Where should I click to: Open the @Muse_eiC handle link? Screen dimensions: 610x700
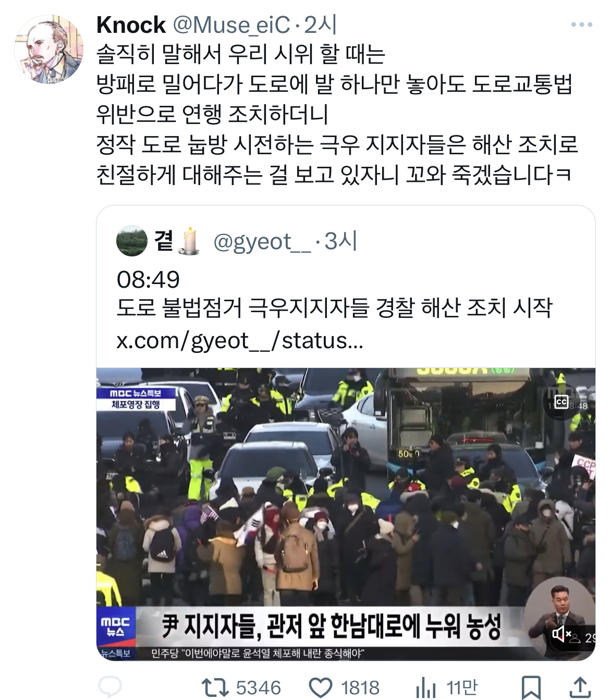point(231,25)
